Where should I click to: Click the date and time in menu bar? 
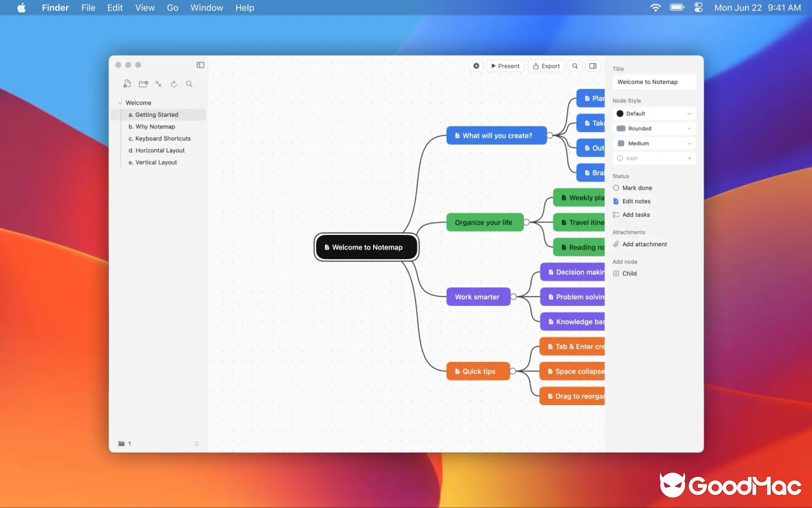point(757,8)
